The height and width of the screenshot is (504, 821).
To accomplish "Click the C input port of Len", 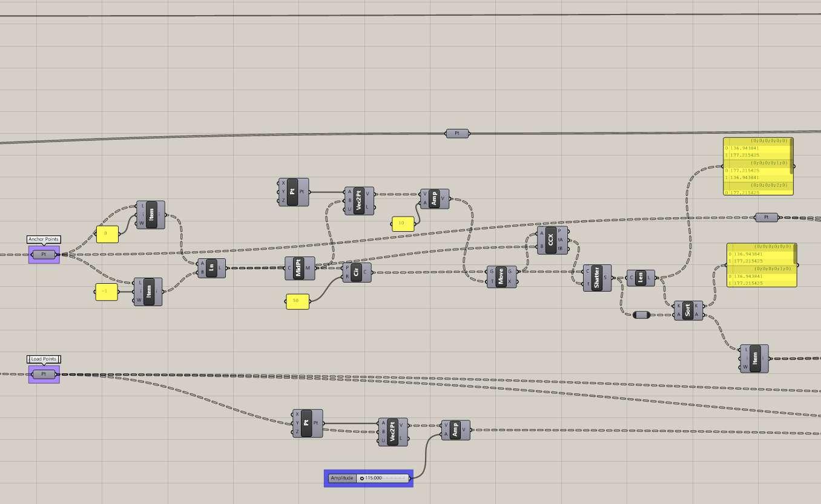I will pos(631,278).
